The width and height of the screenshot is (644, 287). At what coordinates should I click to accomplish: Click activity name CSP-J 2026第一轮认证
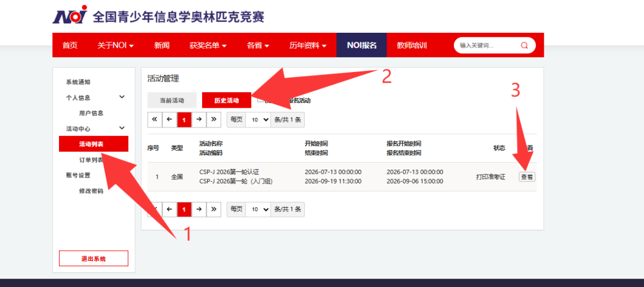(229, 172)
